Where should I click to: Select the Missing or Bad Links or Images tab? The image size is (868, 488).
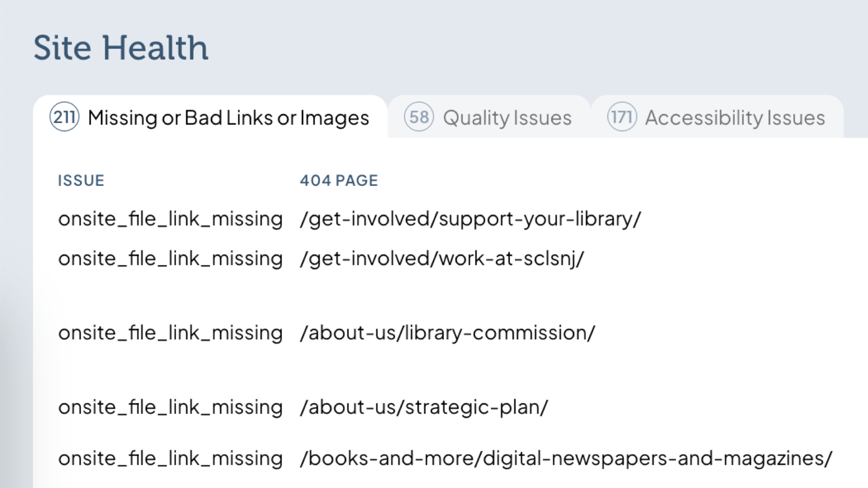click(229, 117)
